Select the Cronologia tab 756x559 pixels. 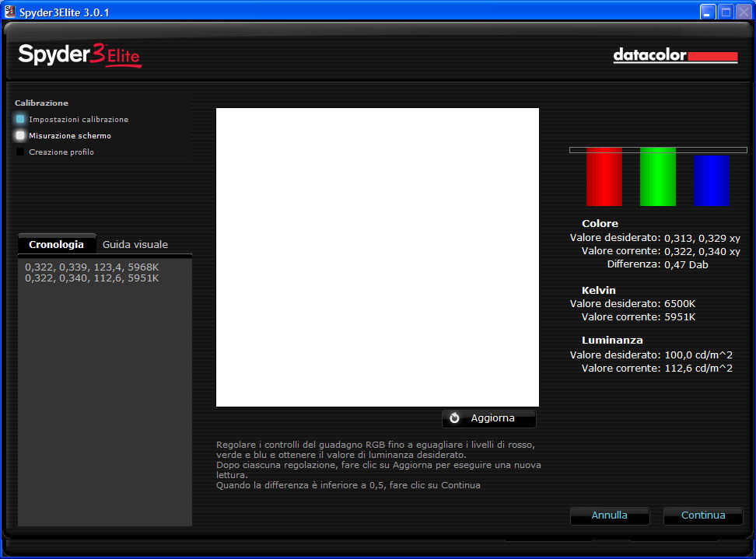point(57,244)
